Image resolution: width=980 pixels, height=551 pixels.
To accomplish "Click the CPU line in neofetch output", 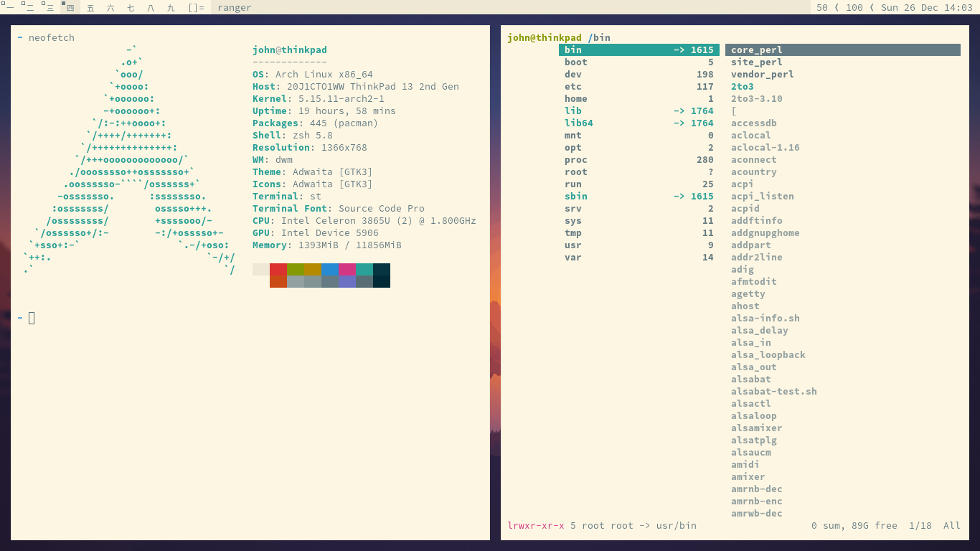I will click(364, 220).
